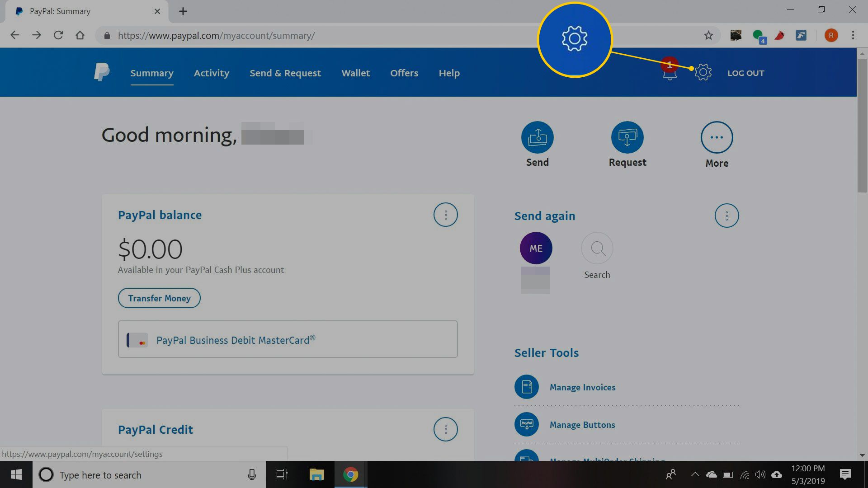Click the Manage Invoices icon
The width and height of the screenshot is (868, 488).
click(525, 387)
